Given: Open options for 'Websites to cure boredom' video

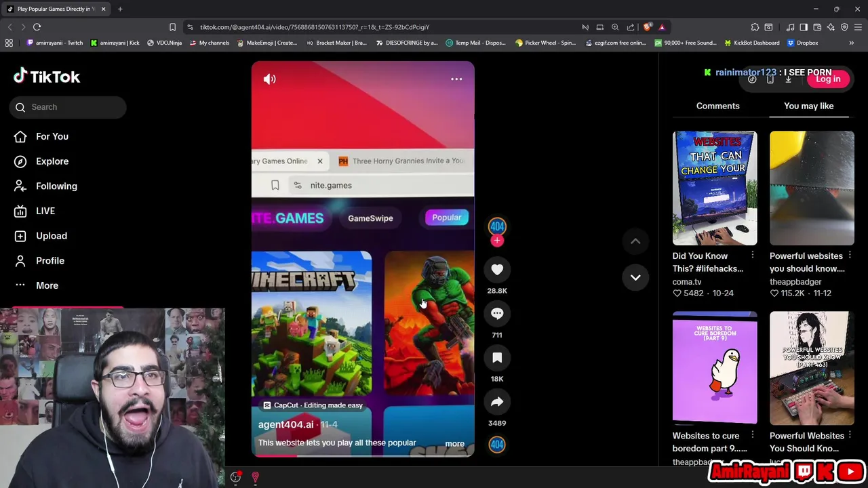Looking at the screenshot, I should point(752,435).
